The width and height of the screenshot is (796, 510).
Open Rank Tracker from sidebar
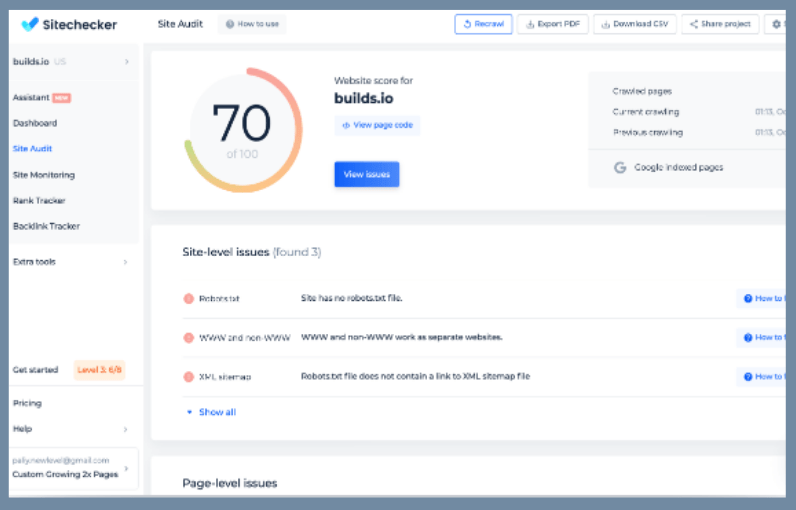coord(39,201)
